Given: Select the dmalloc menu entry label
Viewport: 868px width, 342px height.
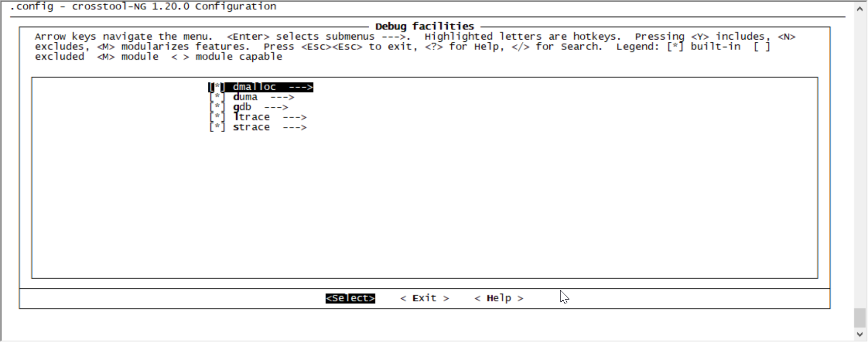Looking at the screenshot, I should pos(254,87).
